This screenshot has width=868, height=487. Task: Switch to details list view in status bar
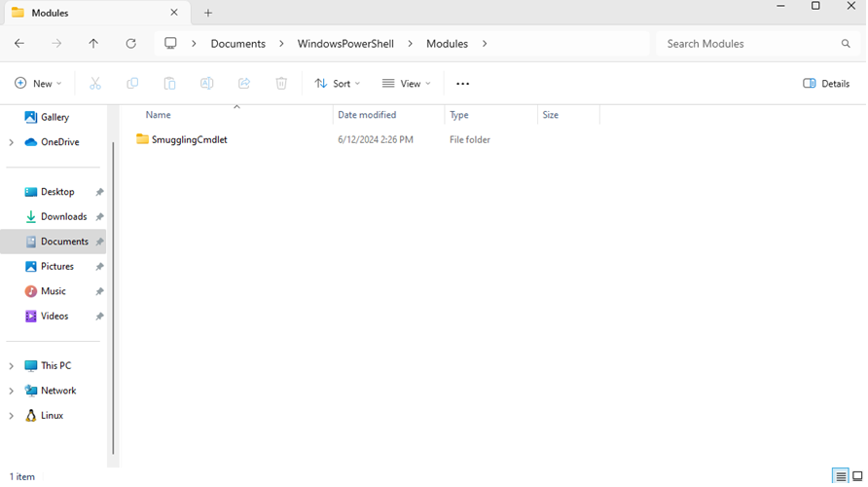(x=840, y=476)
